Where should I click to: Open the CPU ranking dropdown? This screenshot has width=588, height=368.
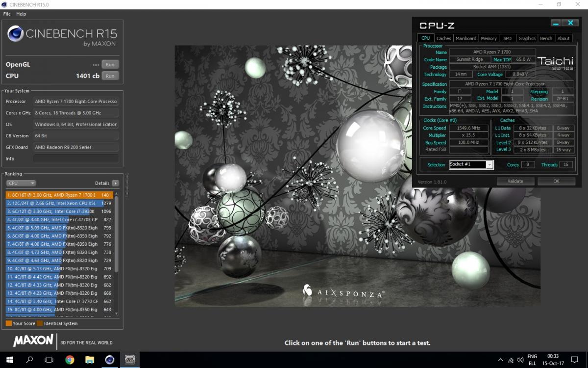pyautogui.click(x=21, y=183)
